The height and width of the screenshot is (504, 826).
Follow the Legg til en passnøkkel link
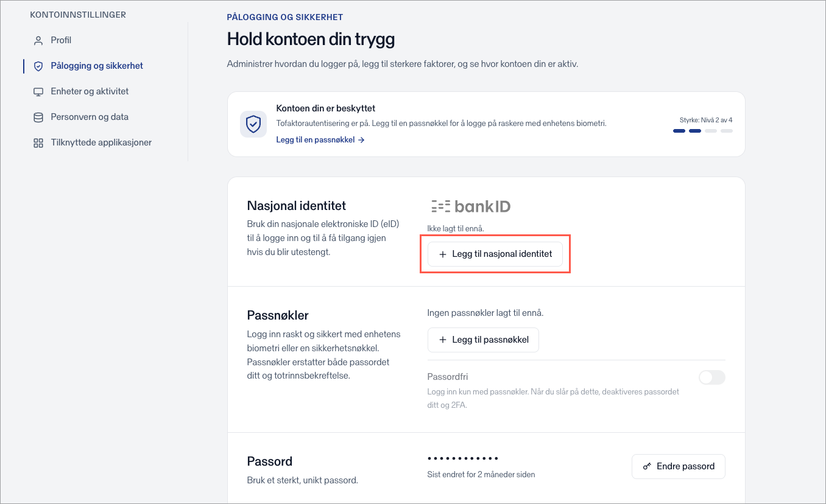(320, 140)
